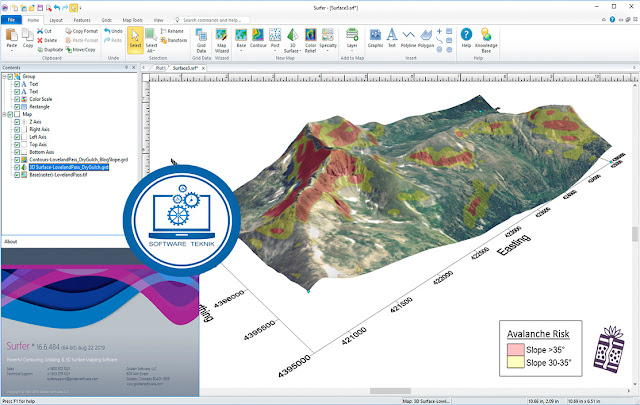Create a new Contour map

[258, 38]
